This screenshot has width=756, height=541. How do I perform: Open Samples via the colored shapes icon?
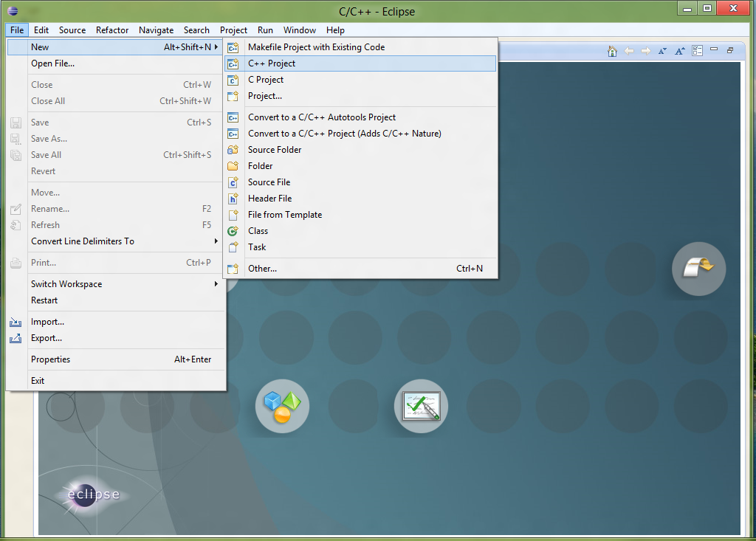coord(282,406)
